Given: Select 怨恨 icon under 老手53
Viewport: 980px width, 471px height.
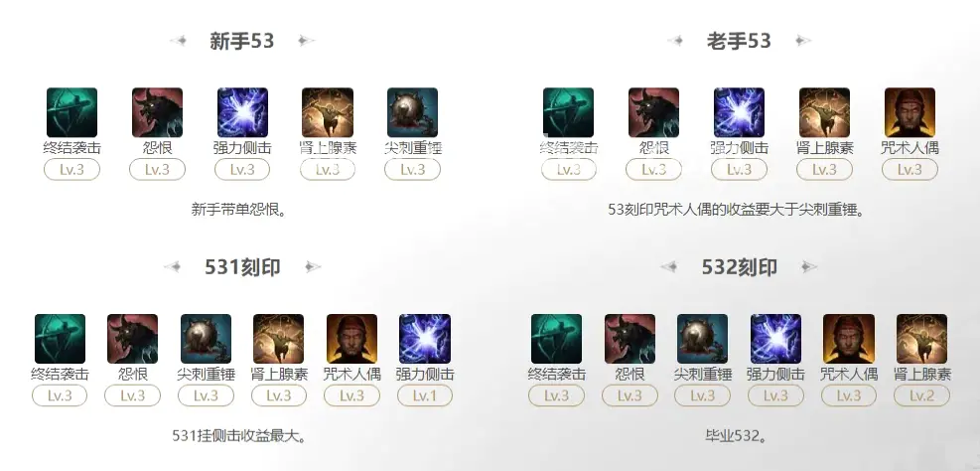Looking at the screenshot, I should [x=653, y=112].
